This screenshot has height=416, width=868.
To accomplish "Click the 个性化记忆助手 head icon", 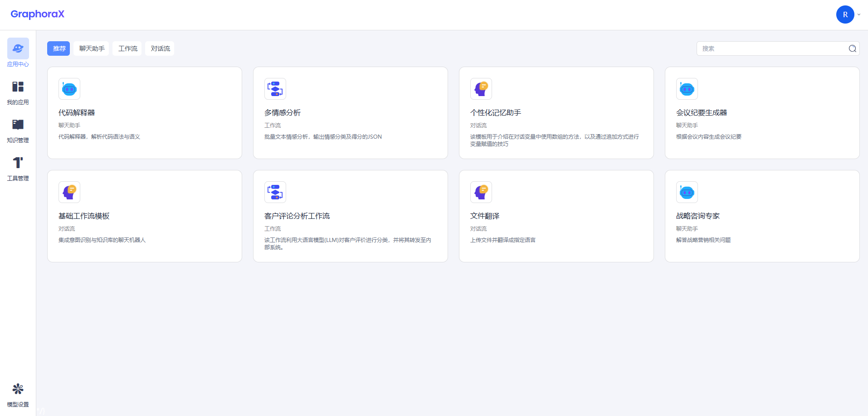I will (x=481, y=89).
